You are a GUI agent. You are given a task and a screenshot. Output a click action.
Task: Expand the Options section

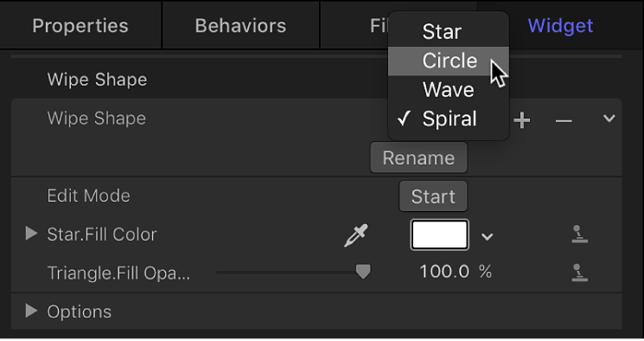coord(31,311)
